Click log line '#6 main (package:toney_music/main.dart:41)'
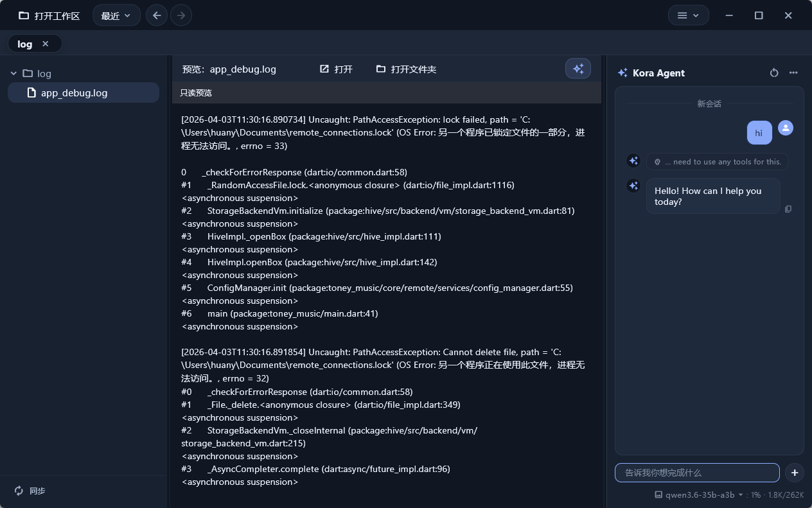The height and width of the screenshot is (508, 812). click(x=280, y=313)
